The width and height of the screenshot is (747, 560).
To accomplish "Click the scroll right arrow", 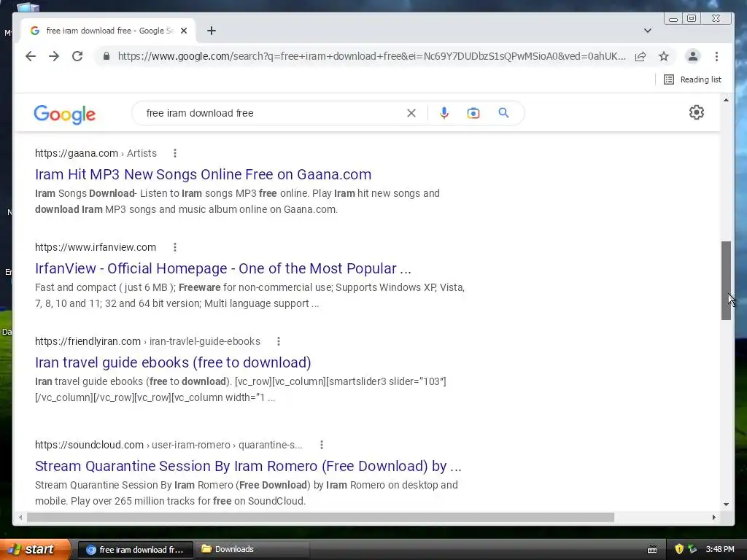I will (x=713, y=517).
